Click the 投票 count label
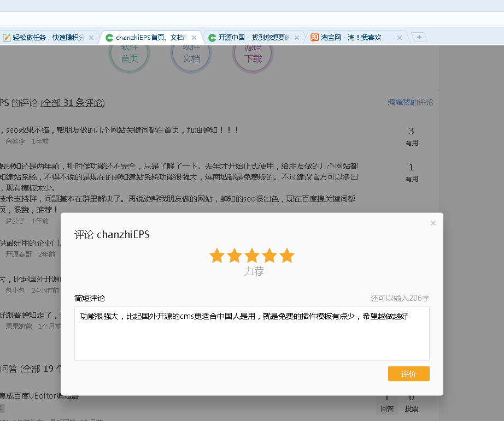The width and height of the screenshot is (504, 421). point(412,408)
